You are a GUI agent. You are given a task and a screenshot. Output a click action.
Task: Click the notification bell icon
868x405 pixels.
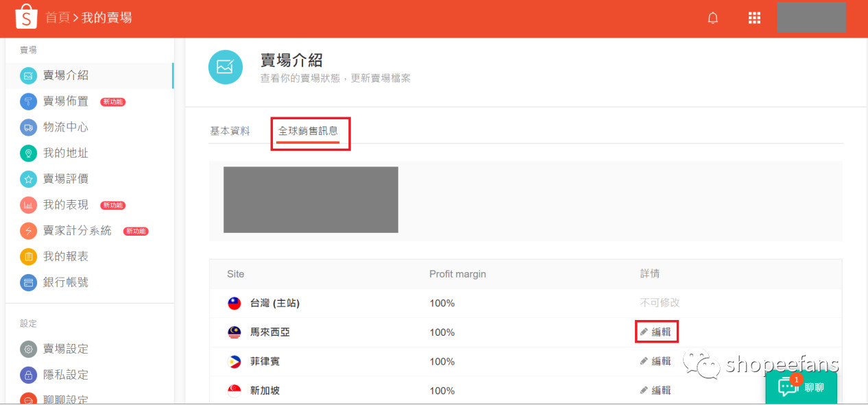click(713, 18)
